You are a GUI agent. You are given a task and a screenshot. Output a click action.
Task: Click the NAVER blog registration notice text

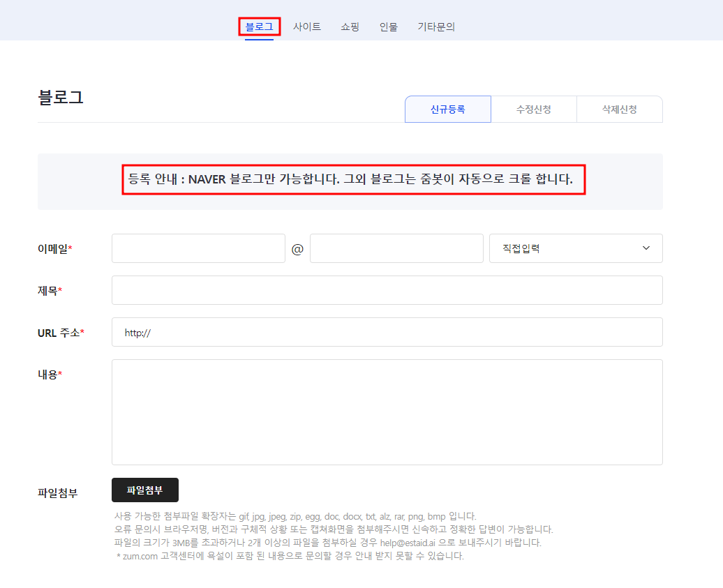(350, 179)
